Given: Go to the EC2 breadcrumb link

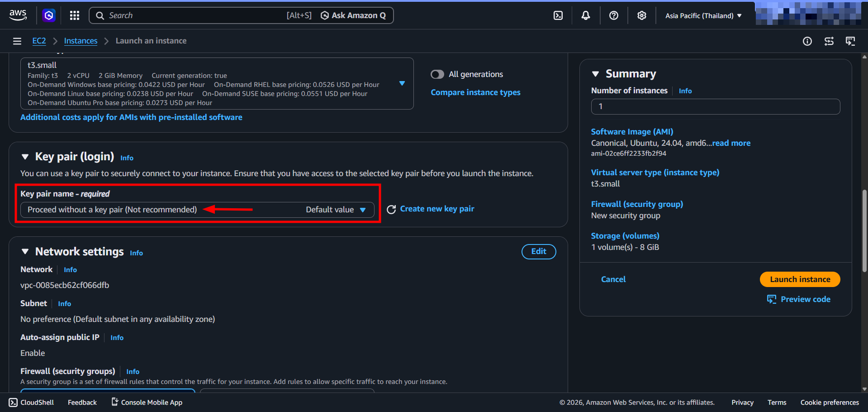Looking at the screenshot, I should [39, 41].
